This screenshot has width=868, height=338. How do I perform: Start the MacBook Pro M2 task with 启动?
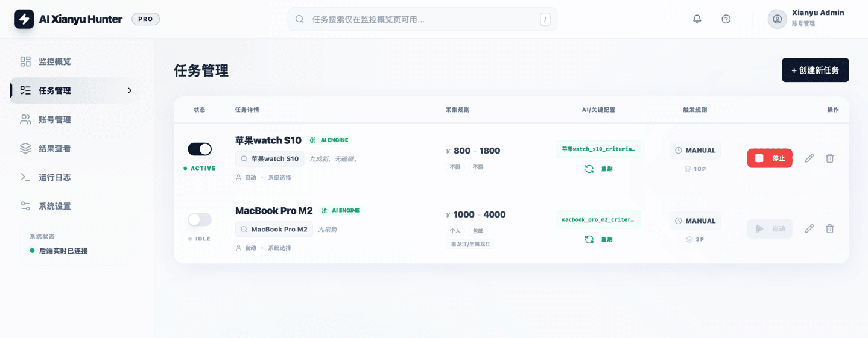tap(770, 228)
